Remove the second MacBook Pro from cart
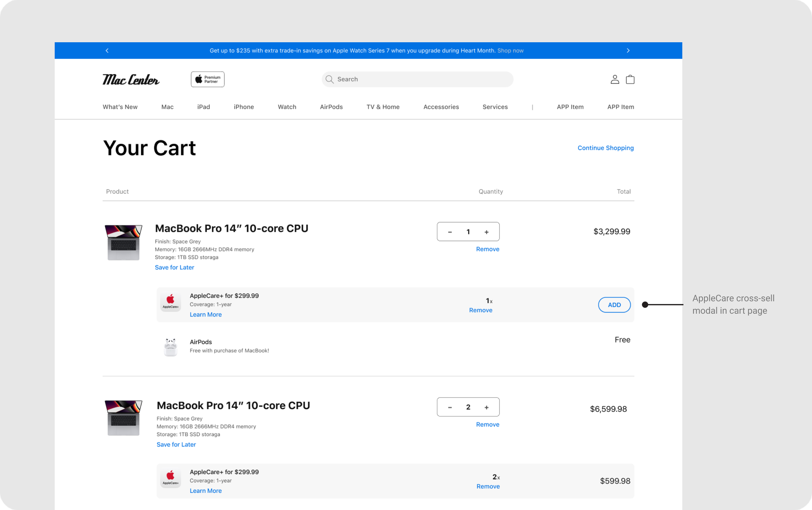Viewport: 812px width, 510px height. click(x=488, y=424)
